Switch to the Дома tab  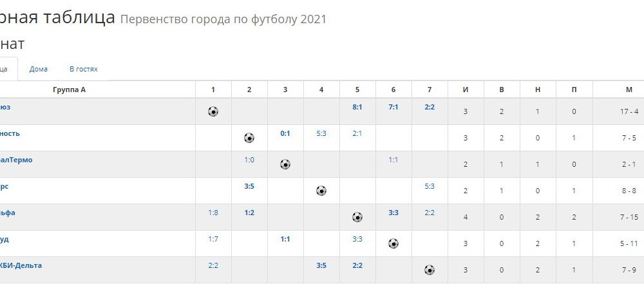tap(38, 69)
